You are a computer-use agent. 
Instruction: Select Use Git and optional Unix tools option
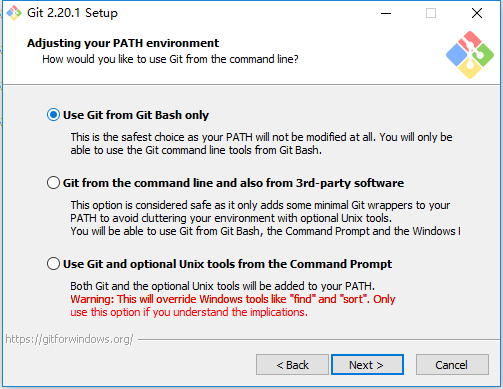(x=53, y=264)
